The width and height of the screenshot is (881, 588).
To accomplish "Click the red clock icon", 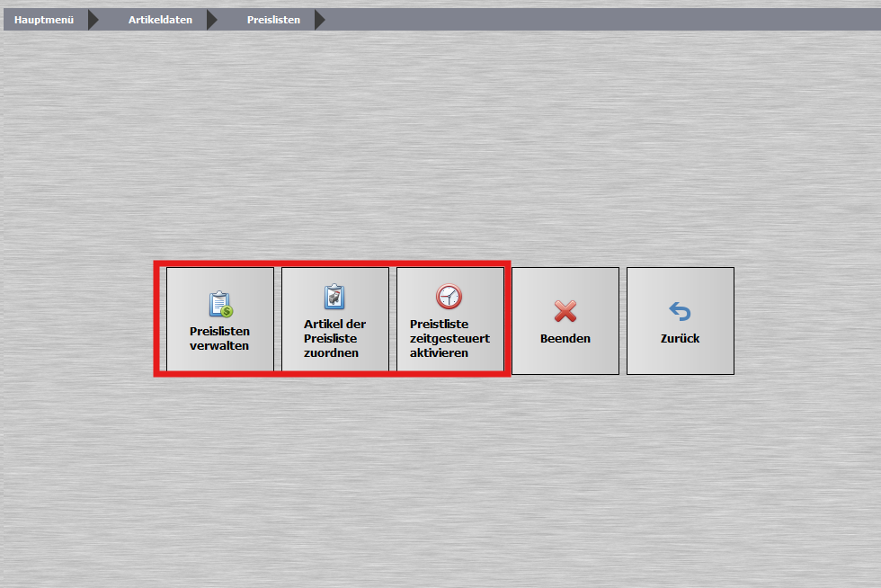I will [449, 297].
